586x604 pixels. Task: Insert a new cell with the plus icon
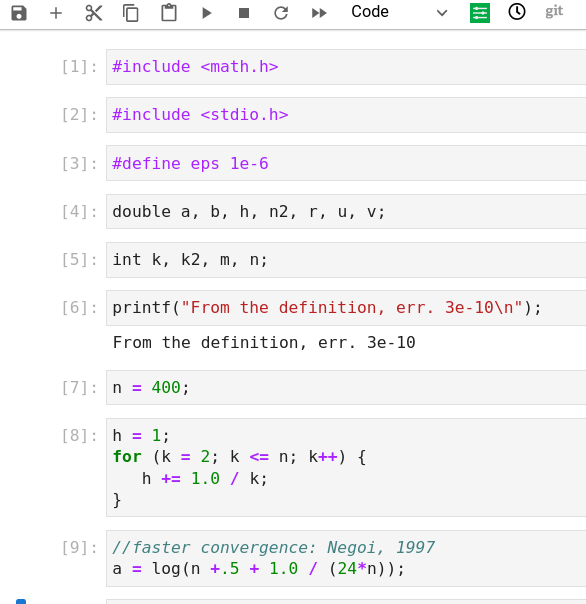[x=56, y=13]
